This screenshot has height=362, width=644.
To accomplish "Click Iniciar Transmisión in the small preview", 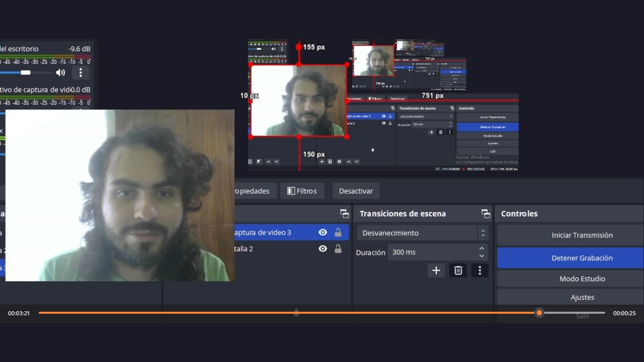I will [488, 118].
